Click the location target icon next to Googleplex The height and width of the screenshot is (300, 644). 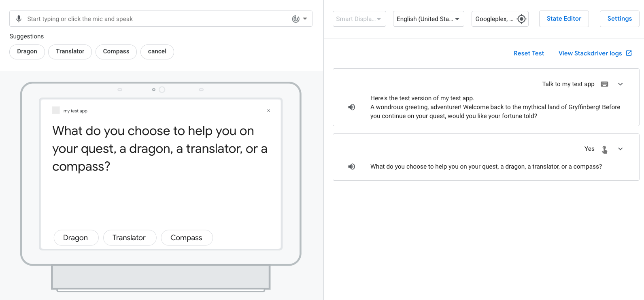pos(521,19)
